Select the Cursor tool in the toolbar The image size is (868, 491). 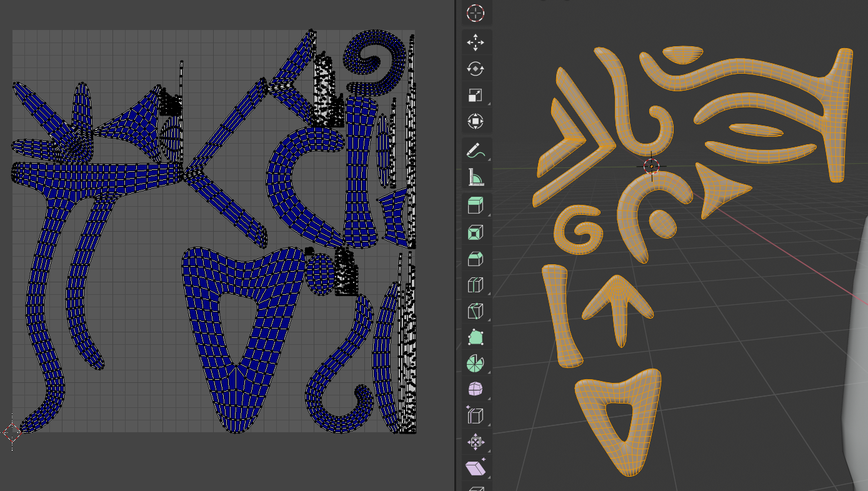click(476, 13)
